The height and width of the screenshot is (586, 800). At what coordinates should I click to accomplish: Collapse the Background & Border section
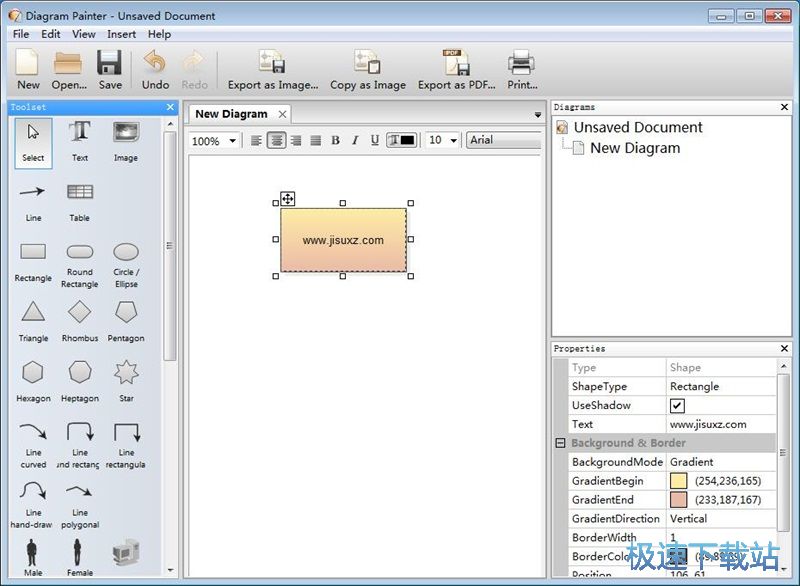pos(560,443)
